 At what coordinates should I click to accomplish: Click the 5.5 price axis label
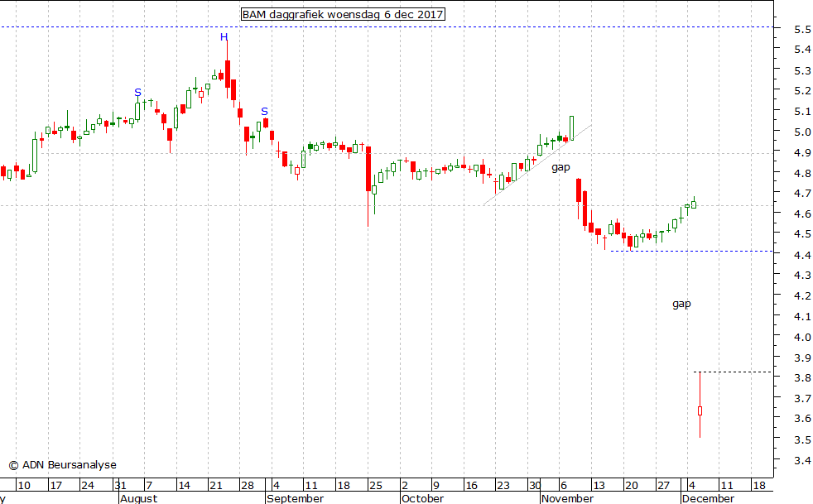802,29
